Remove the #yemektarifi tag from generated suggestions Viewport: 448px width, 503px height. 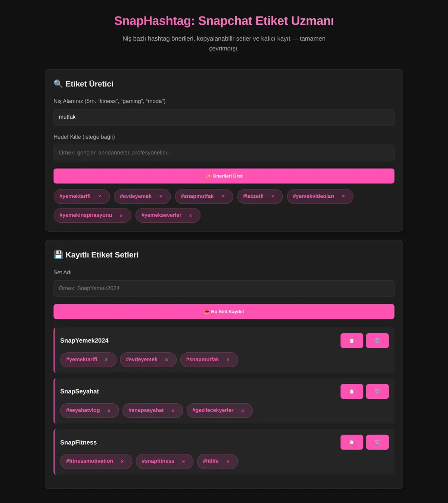[x=100, y=197]
